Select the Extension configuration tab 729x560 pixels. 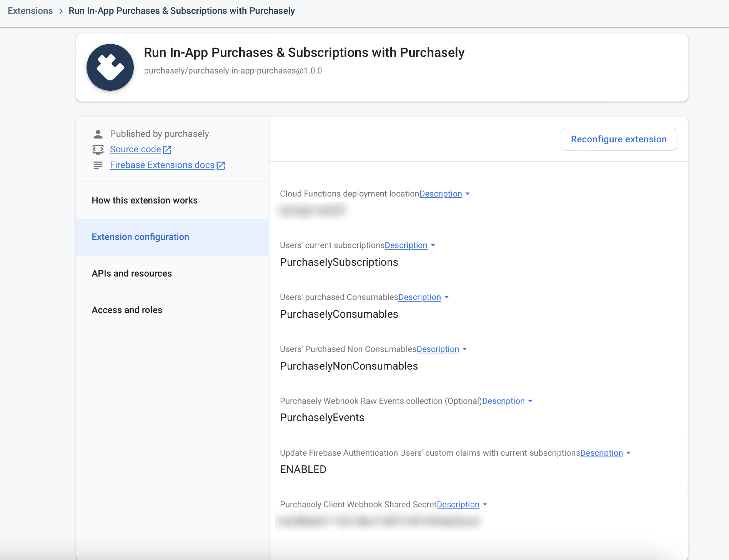point(173,237)
